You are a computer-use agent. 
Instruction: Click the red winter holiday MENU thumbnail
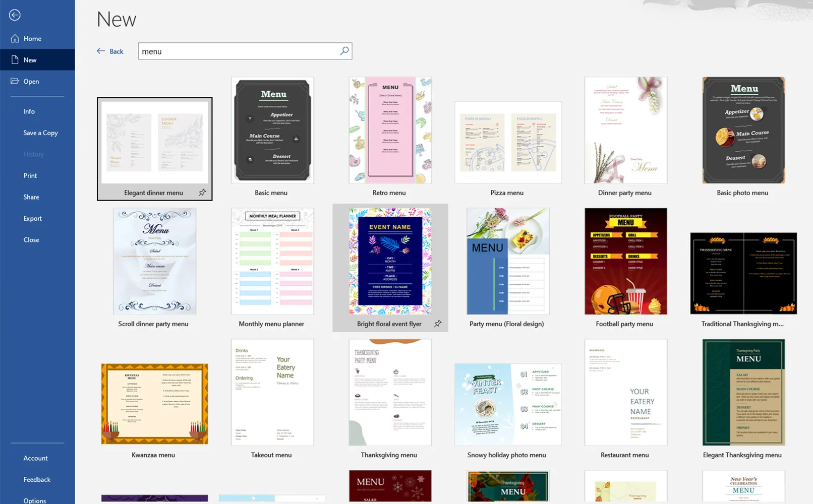[x=390, y=486]
